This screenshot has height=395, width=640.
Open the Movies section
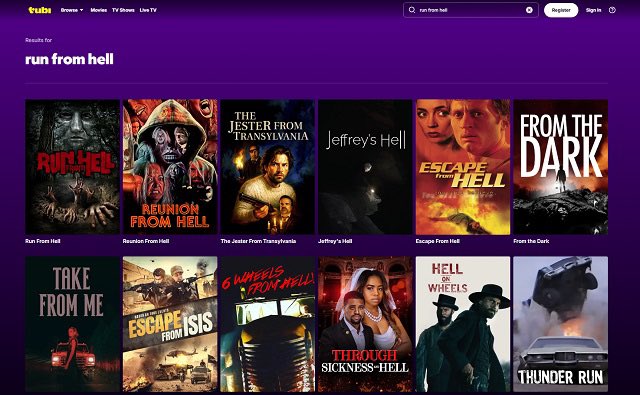pos(98,10)
